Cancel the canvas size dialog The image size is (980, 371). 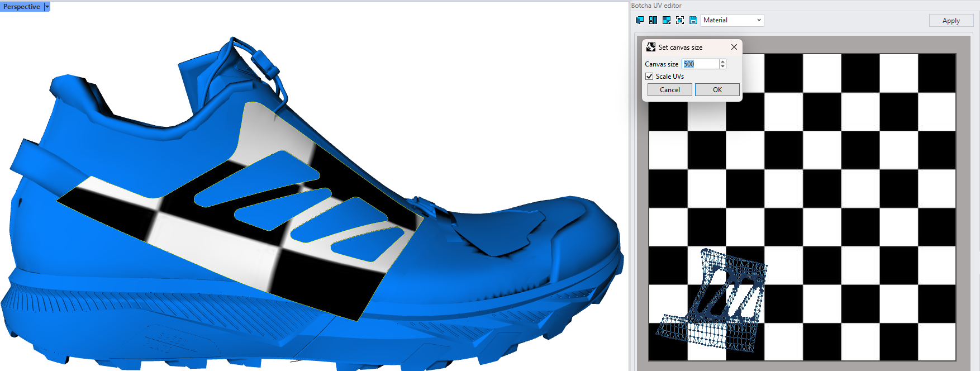click(669, 90)
